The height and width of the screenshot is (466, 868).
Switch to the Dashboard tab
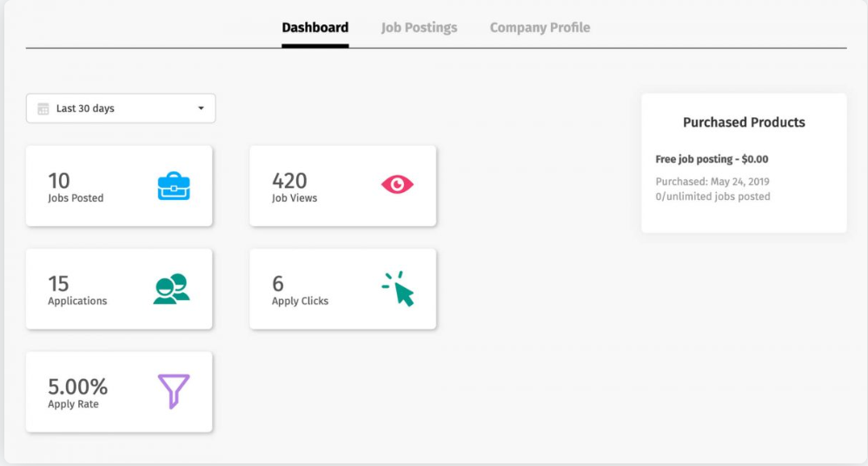(315, 28)
